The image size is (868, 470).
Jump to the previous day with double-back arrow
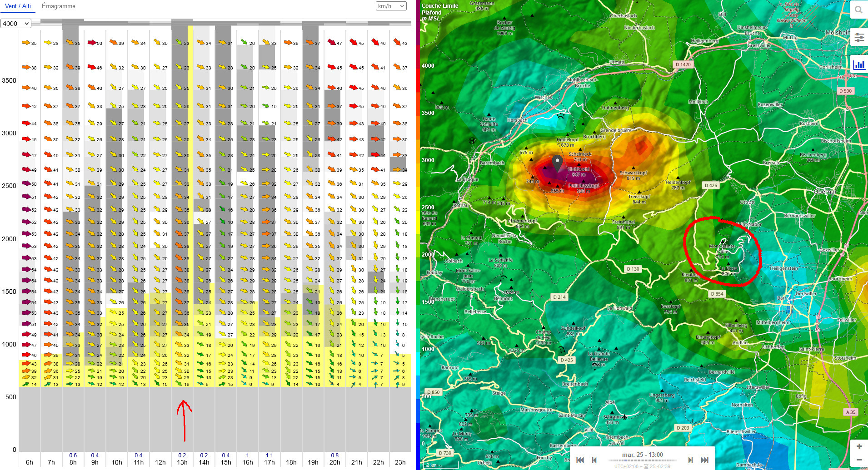tap(580, 460)
